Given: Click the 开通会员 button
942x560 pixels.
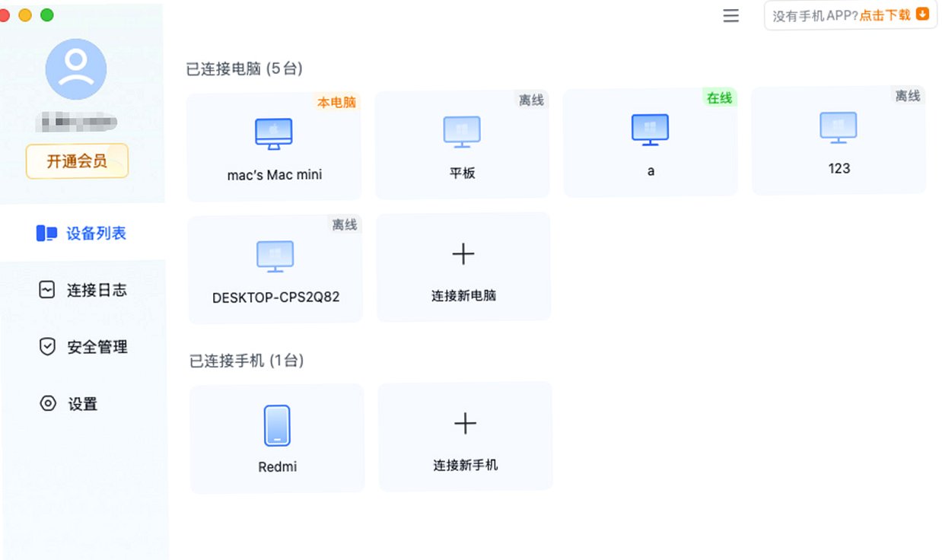Looking at the screenshot, I should [x=77, y=161].
